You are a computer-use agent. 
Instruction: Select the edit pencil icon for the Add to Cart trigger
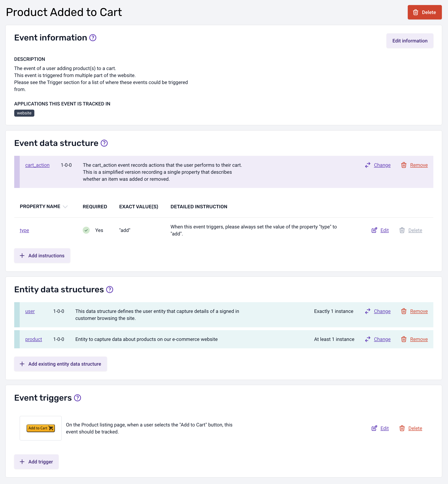tap(374, 428)
